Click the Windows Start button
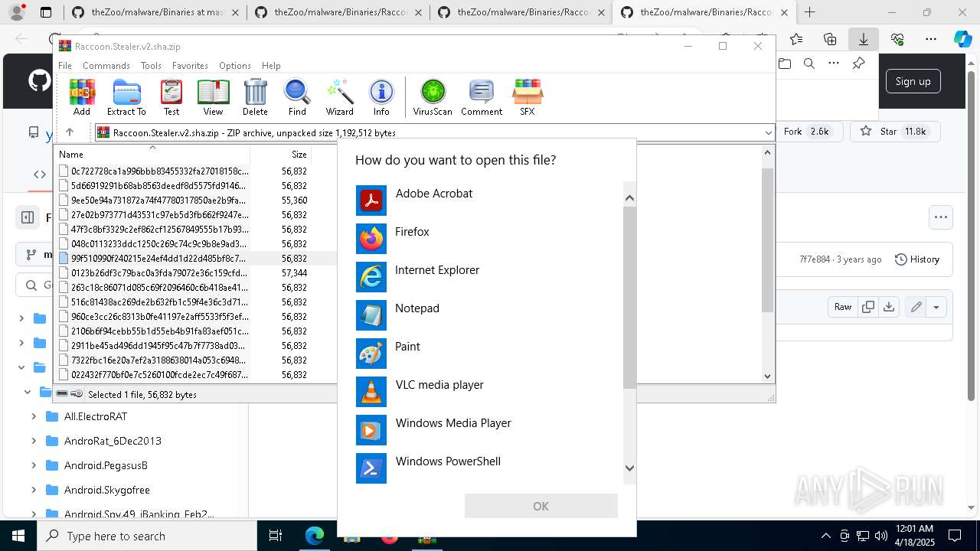980x551 pixels. click(18, 536)
